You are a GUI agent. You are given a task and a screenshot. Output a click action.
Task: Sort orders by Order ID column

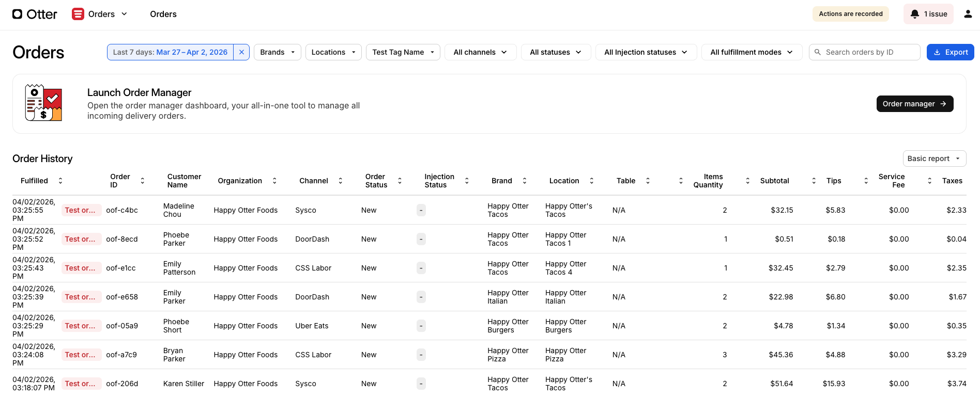pos(143,181)
